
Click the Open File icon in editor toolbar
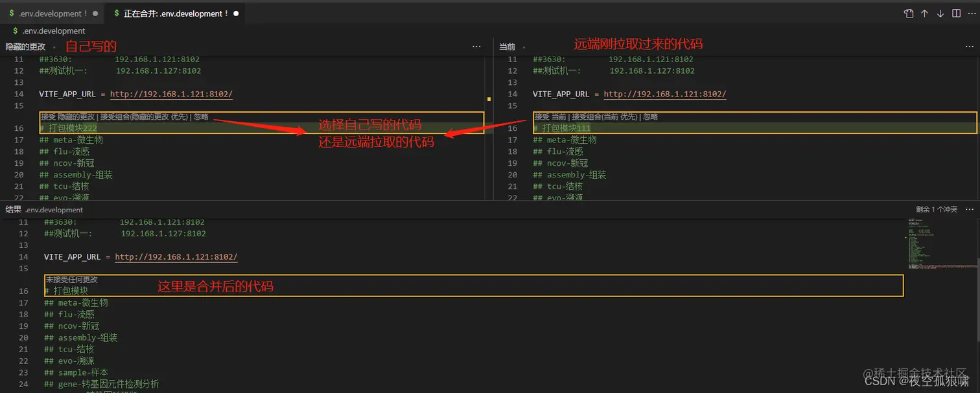(x=909, y=13)
